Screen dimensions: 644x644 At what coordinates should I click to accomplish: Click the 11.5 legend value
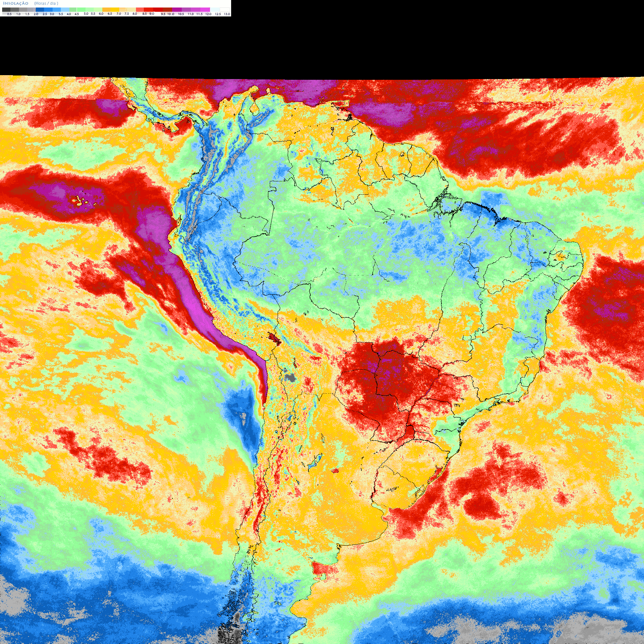point(199,14)
